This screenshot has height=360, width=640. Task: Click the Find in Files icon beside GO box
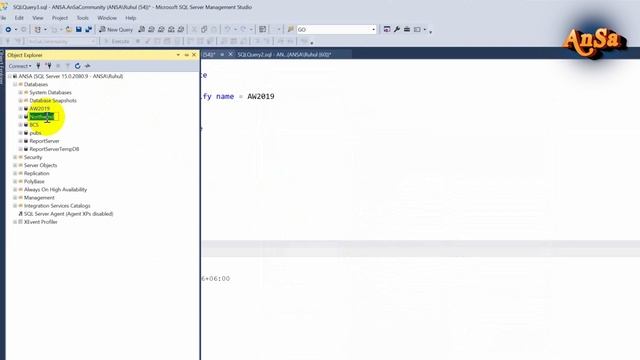(x=291, y=29)
